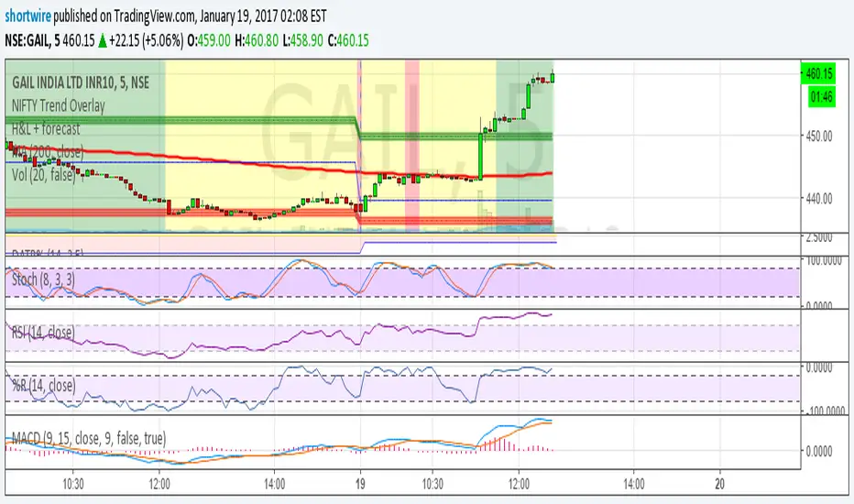Viewport: 854px width, 504px height.
Task: Click the 2.5000 axis value
Action: point(819,237)
